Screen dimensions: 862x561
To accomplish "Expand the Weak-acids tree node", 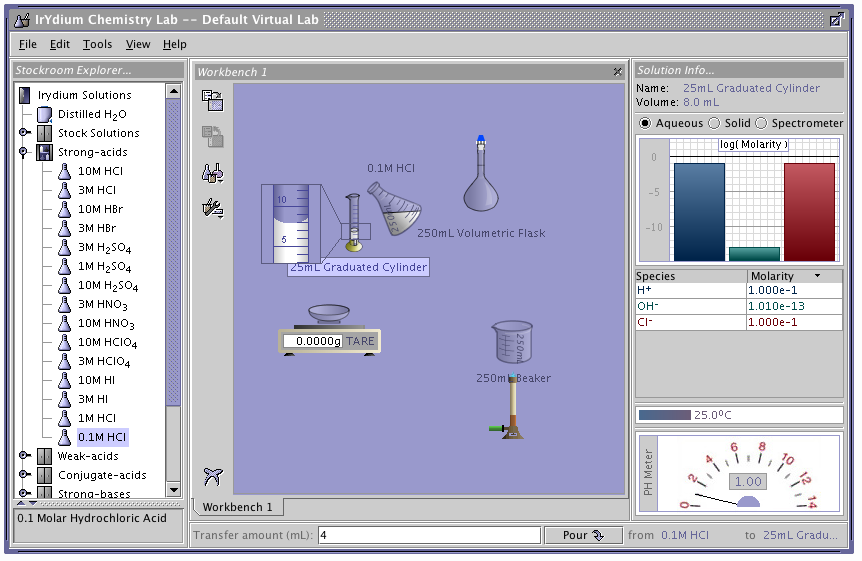I will pos(24,455).
